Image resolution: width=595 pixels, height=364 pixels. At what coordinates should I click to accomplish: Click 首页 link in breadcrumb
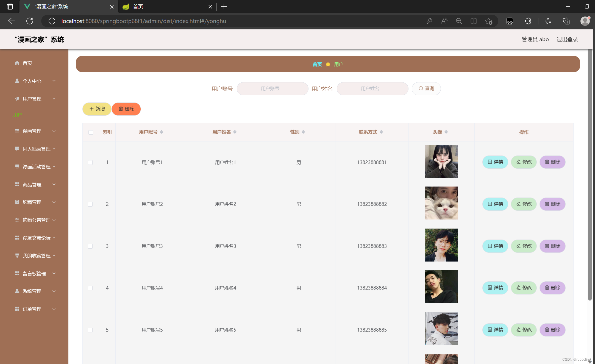click(317, 64)
